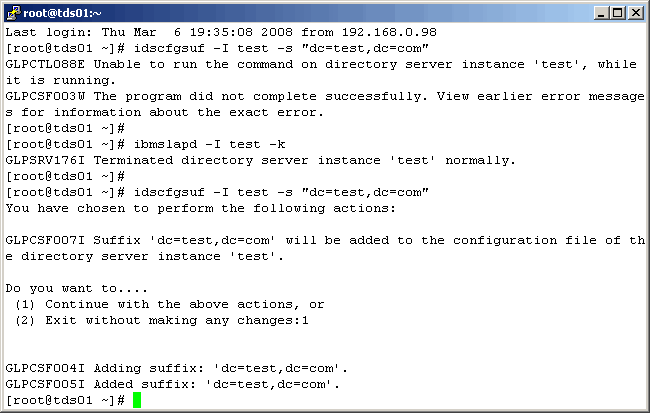
Task: Click the root@tds01:~ title bar text
Action: tap(62, 12)
